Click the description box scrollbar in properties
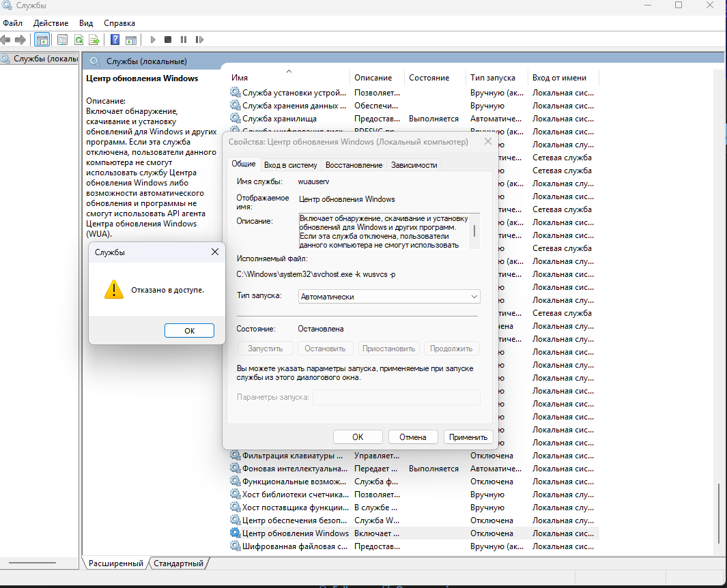The image size is (727, 588). (474, 231)
